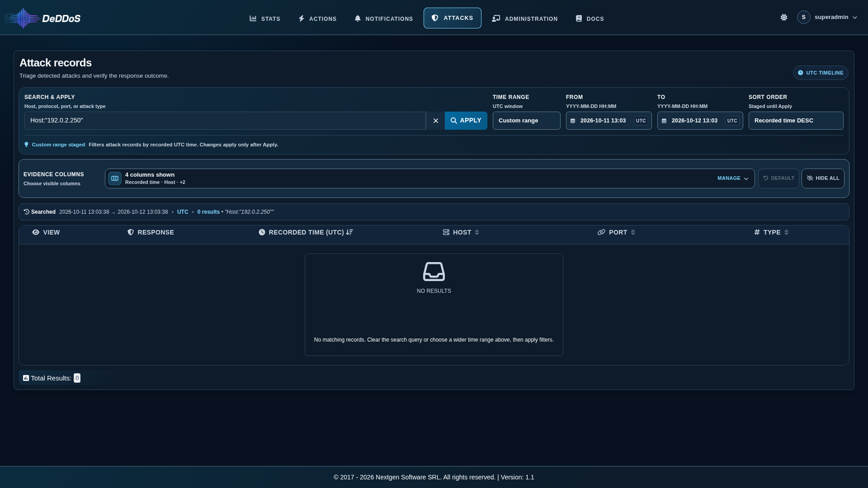The image size is (868, 488).
Task: Click the To date field
Action: pos(700,121)
